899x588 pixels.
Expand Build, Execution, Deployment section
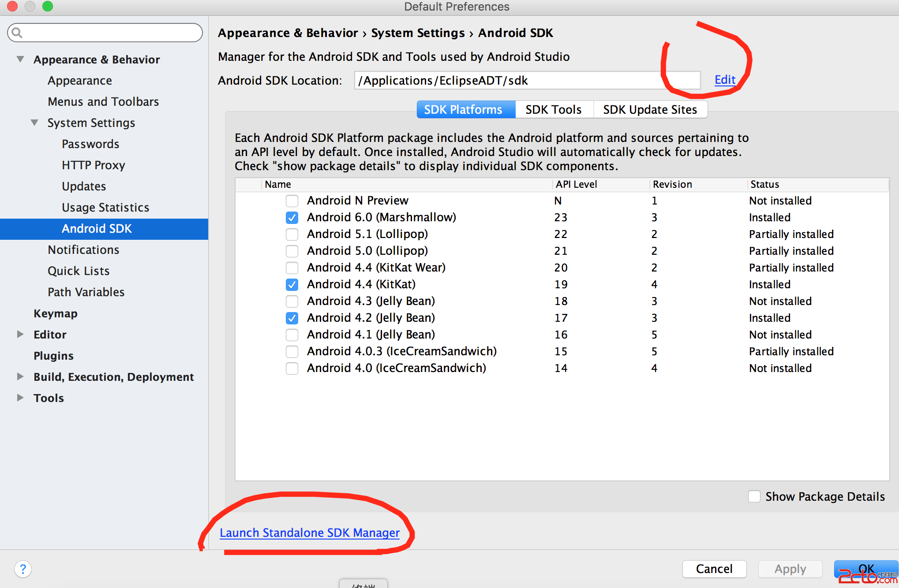point(20,376)
